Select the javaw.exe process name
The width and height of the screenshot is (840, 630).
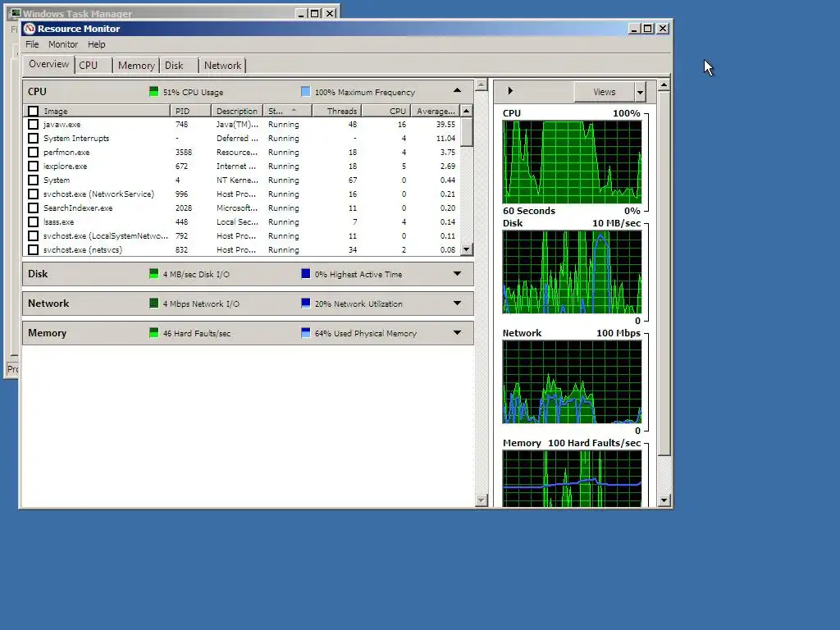click(62, 125)
